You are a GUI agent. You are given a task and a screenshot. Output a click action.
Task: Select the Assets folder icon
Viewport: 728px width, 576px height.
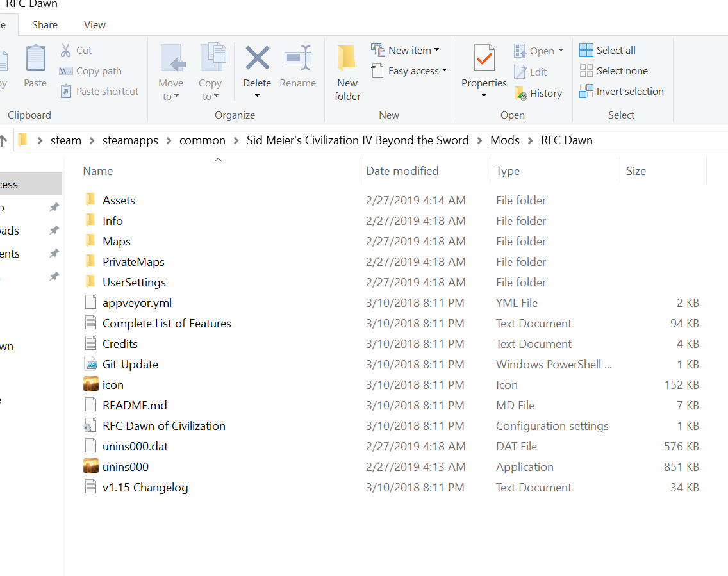point(90,200)
